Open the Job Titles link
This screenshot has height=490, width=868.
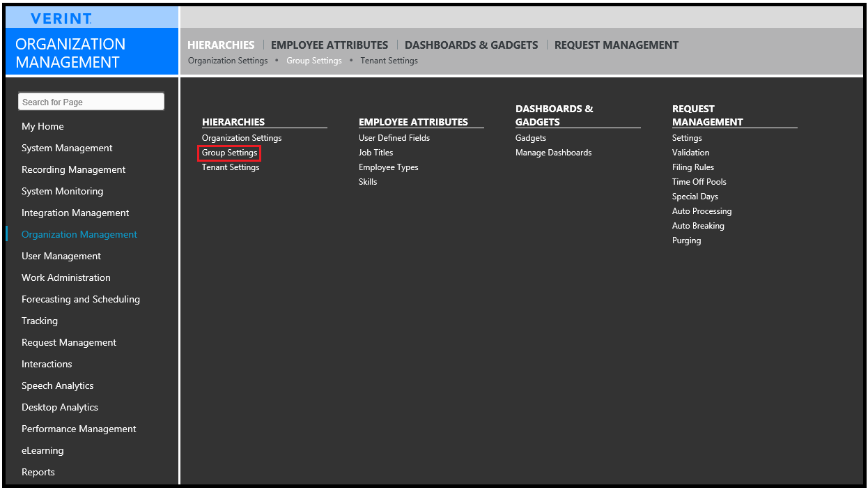(376, 153)
